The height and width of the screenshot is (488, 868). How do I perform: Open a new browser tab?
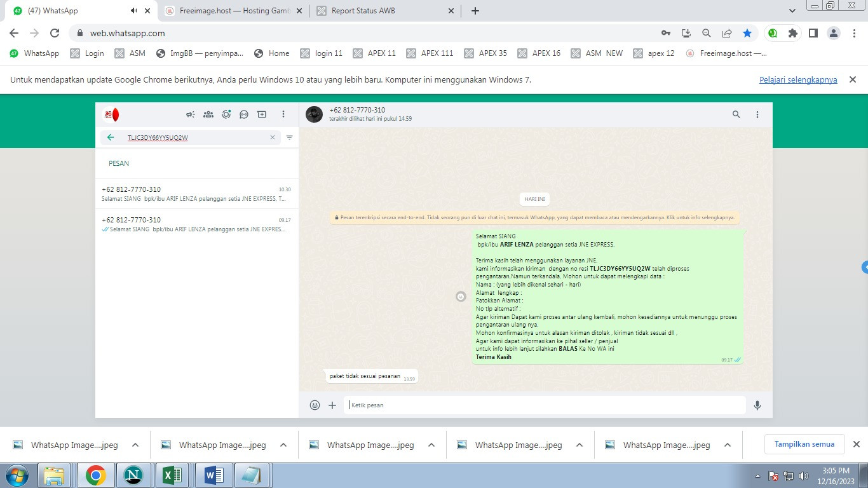pos(475,11)
